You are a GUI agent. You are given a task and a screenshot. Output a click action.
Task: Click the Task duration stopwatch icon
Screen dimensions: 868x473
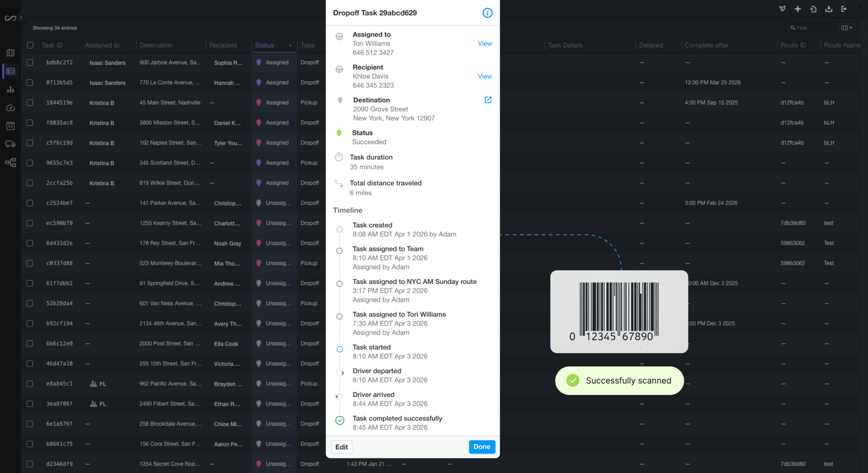click(x=339, y=157)
